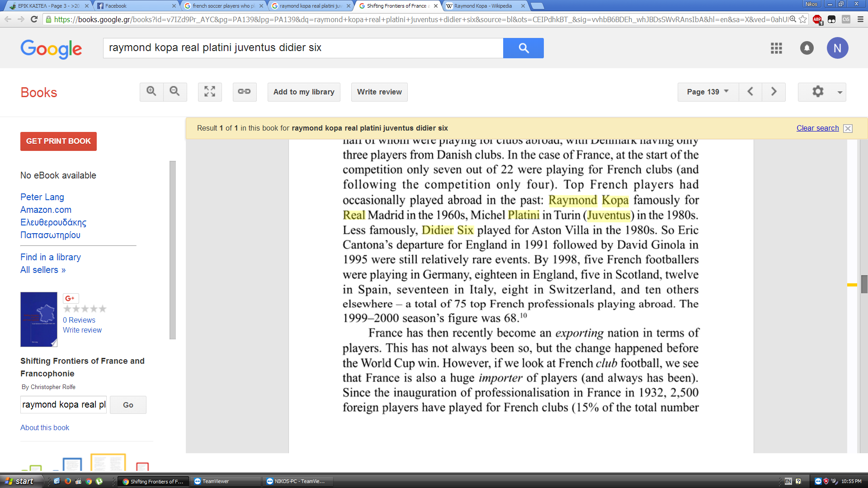Image resolution: width=868 pixels, height=488 pixels.
Task: Switch to Raymond Kopa Wikipedia tab
Action: click(485, 6)
